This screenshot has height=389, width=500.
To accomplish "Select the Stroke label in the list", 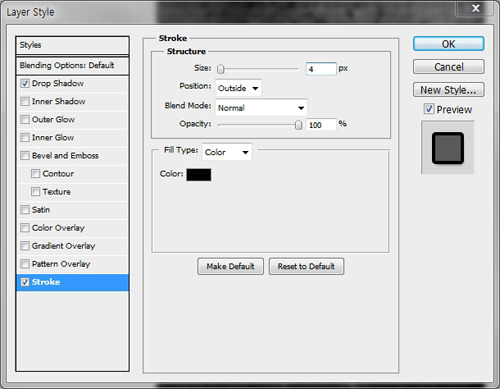I will (46, 282).
